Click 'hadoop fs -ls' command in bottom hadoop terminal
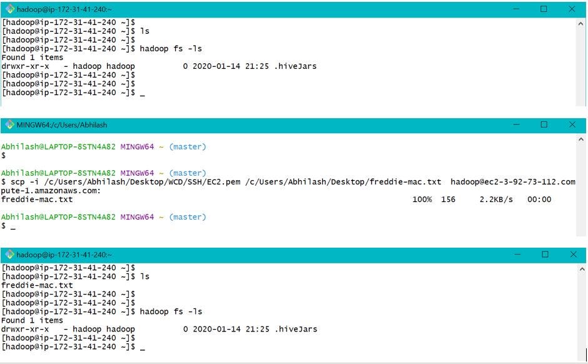 pyautogui.click(x=171, y=311)
